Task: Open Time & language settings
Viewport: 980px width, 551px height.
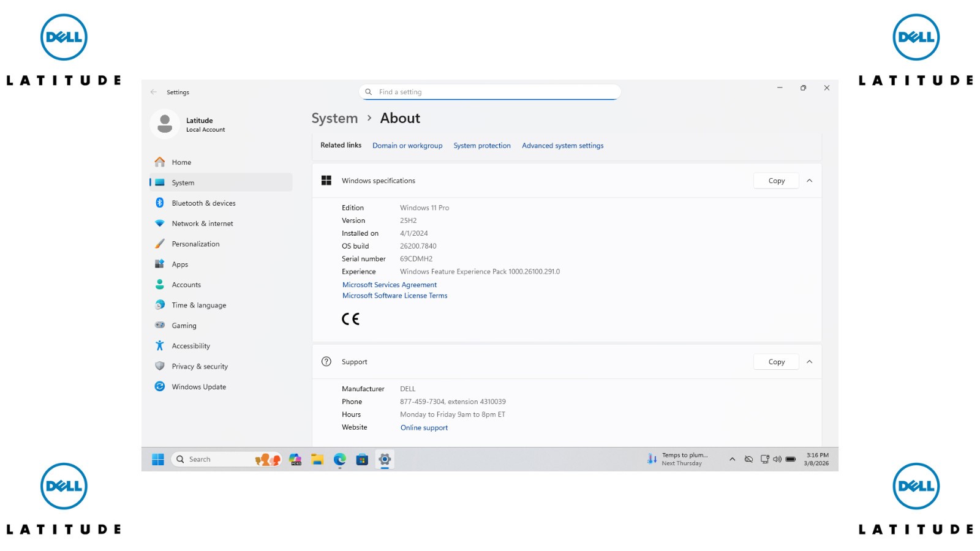Action: click(221, 305)
